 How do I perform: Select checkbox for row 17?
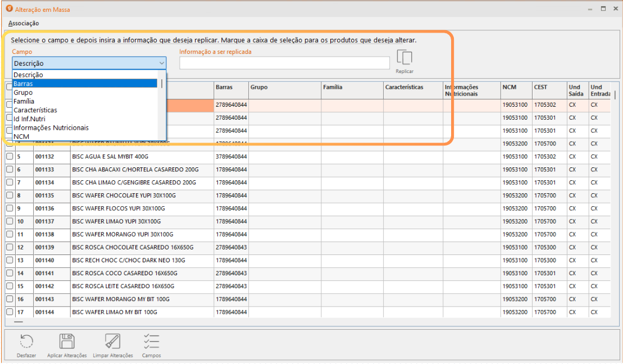pos(10,312)
